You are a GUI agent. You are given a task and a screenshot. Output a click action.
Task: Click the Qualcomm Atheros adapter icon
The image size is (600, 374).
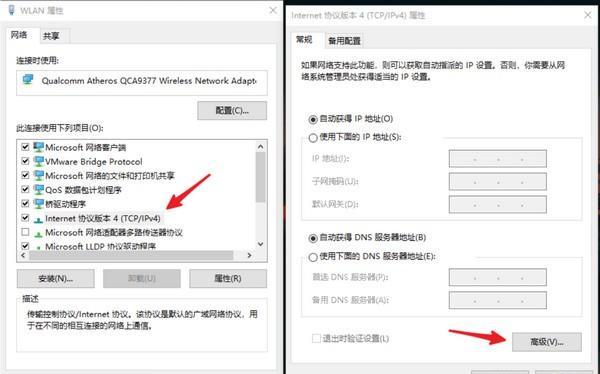[28, 80]
